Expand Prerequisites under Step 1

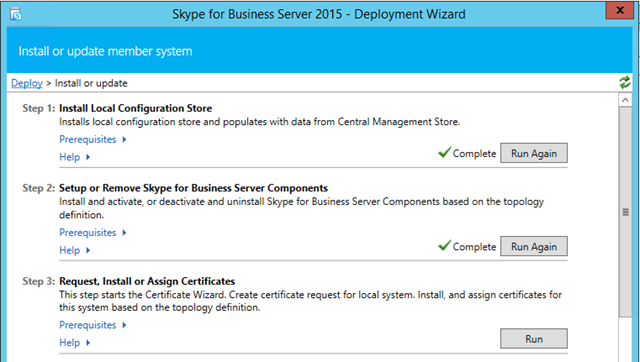pos(93,140)
